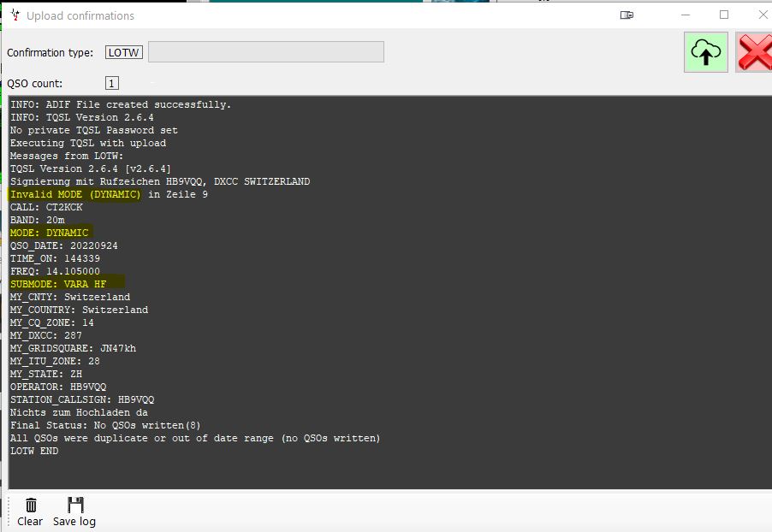The height and width of the screenshot is (532, 772).
Task: Click the 'No private TQSL Password set' line
Action: tap(94, 130)
